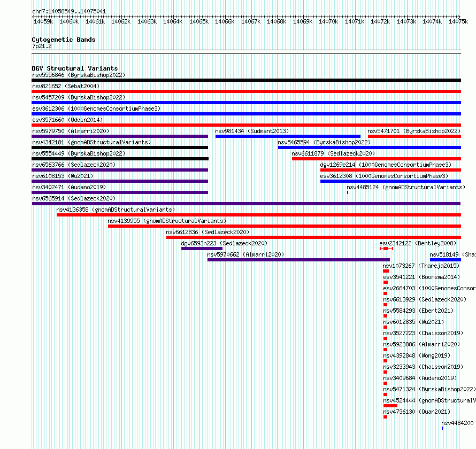Click the red bar for nsv1073267
The image size is (476, 449).
[386, 271]
